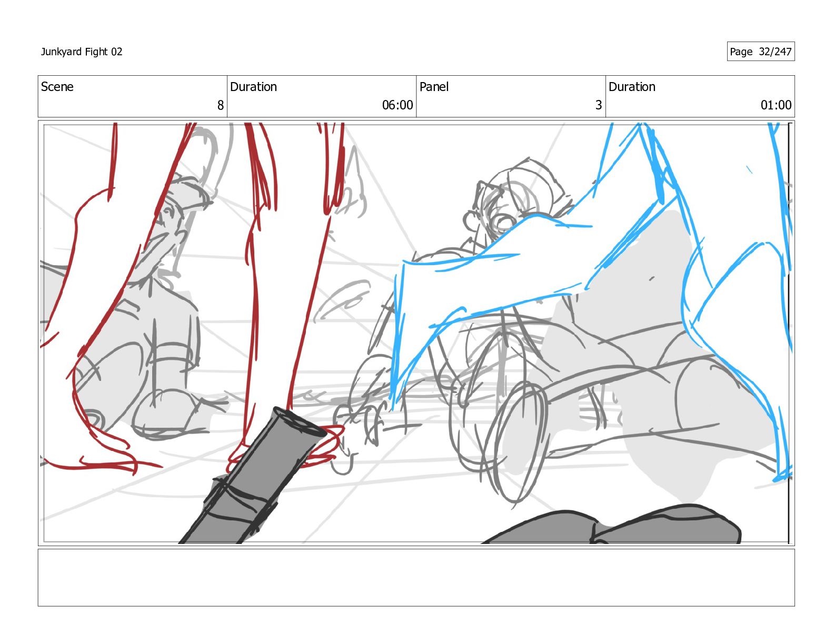
Task: Click the 'Junkyard Fight 02' title text
Action: click(x=82, y=52)
